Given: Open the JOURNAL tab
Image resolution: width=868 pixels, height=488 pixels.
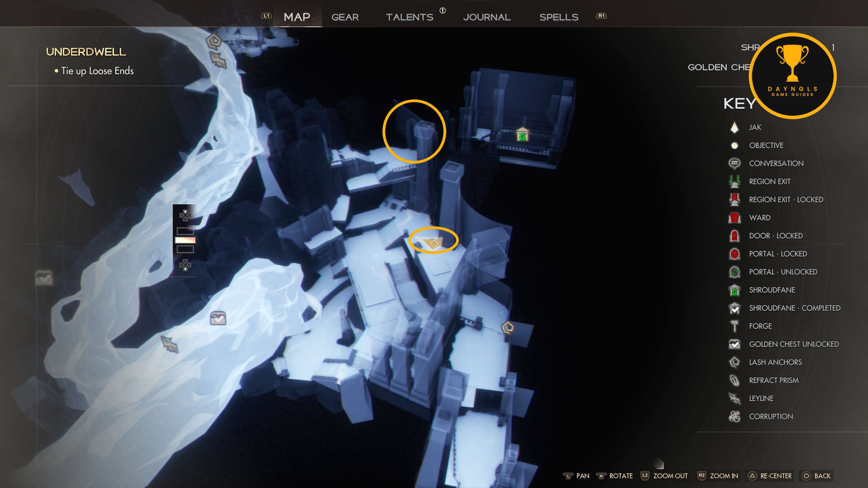Looking at the screenshot, I should [x=486, y=17].
